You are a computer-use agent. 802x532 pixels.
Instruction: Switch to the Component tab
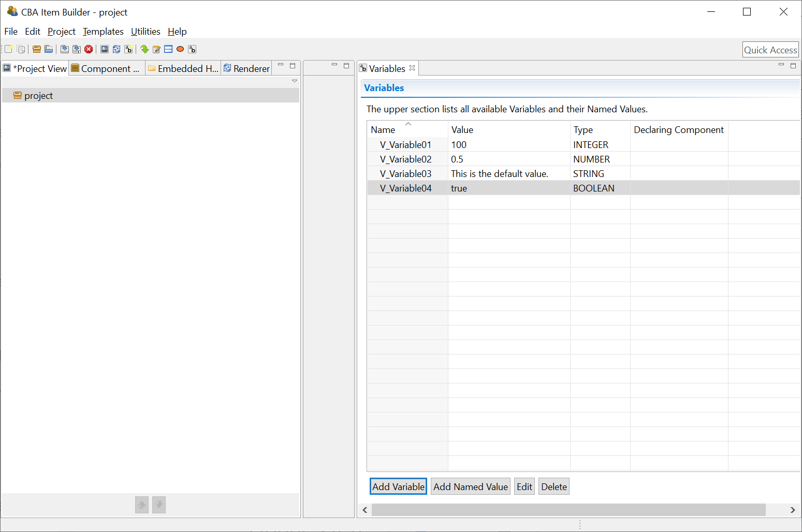pos(107,68)
